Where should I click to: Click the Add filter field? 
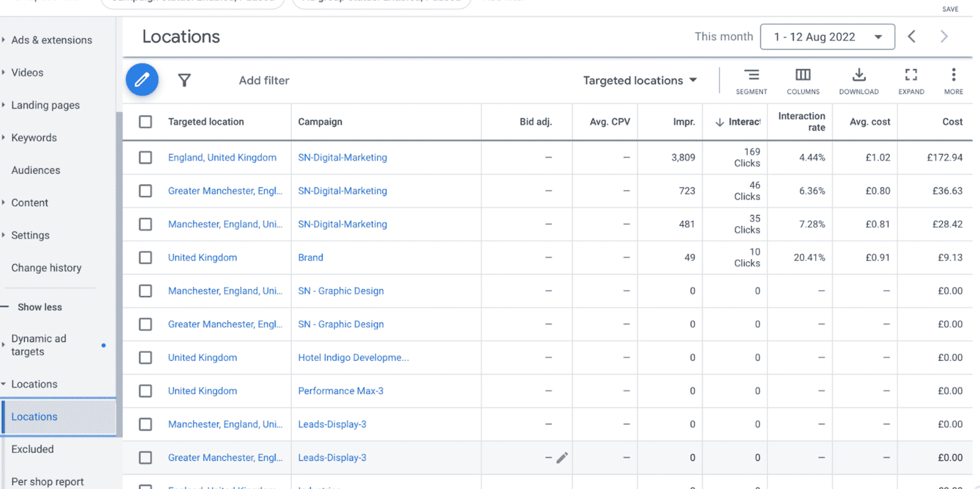(264, 80)
